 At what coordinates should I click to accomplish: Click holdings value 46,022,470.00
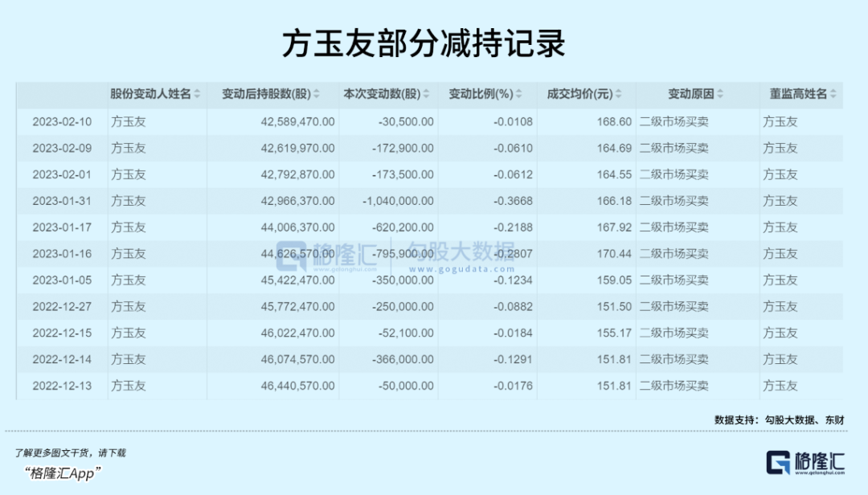tap(298, 333)
